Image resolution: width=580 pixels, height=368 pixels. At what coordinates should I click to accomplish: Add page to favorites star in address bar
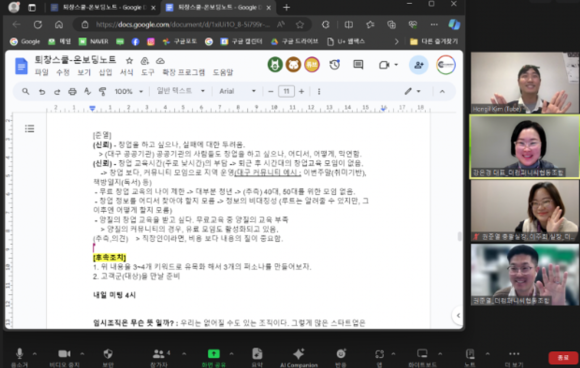tap(300, 25)
